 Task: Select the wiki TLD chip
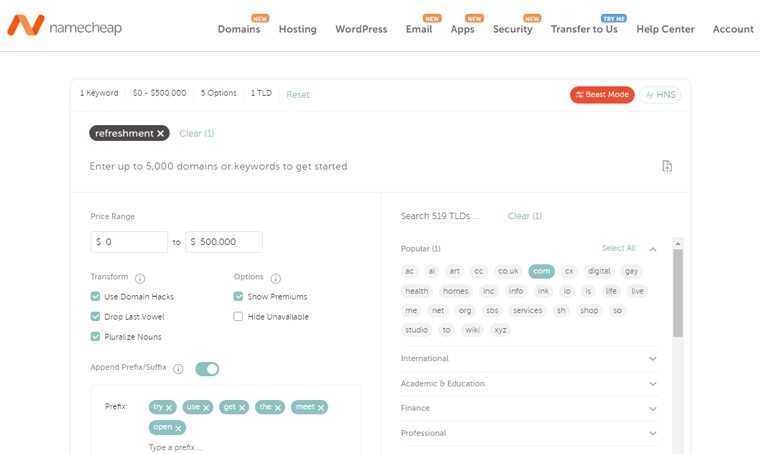pos(472,330)
